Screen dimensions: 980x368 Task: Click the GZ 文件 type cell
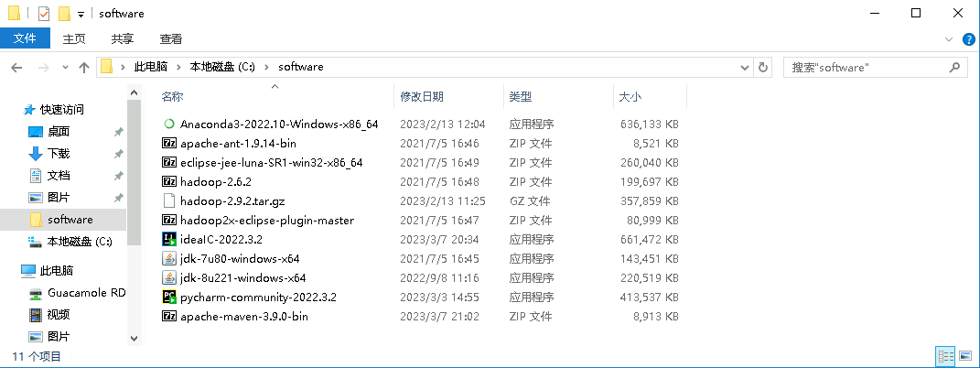coord(530,201)
